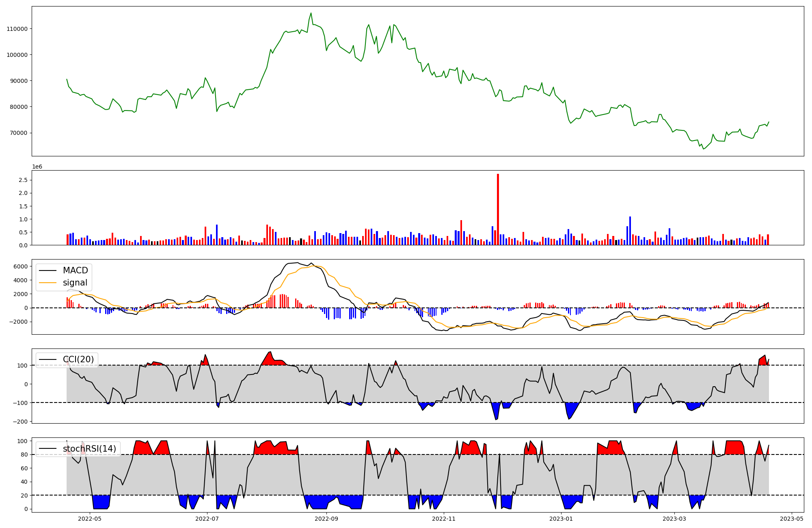Click the 110000 price axis label
812x528 pixels.
(17, 29)
